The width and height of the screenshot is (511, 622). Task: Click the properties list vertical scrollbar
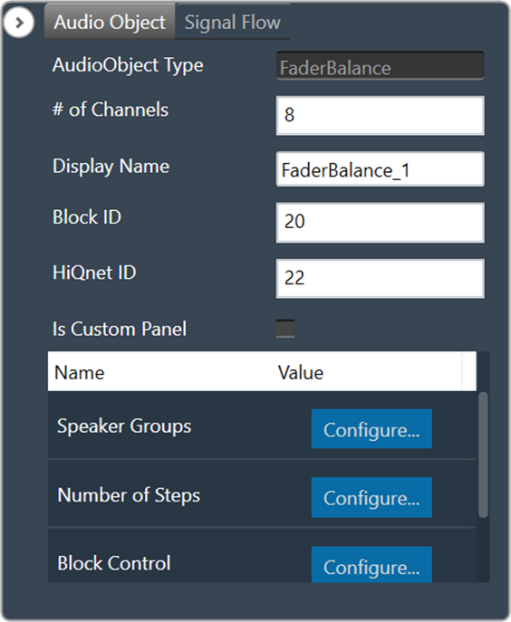tap(483, 455)
